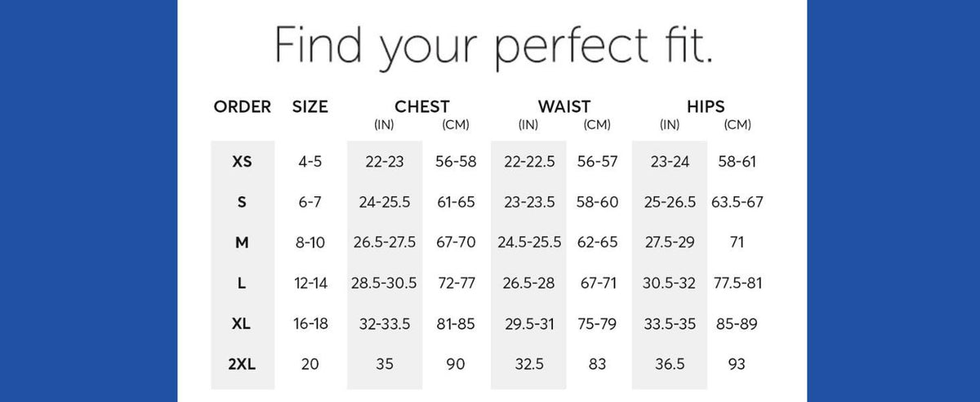Viewport: 980px width, 402px height.
Task: Click the ORDER column header
Action: (x=242, y=107)
